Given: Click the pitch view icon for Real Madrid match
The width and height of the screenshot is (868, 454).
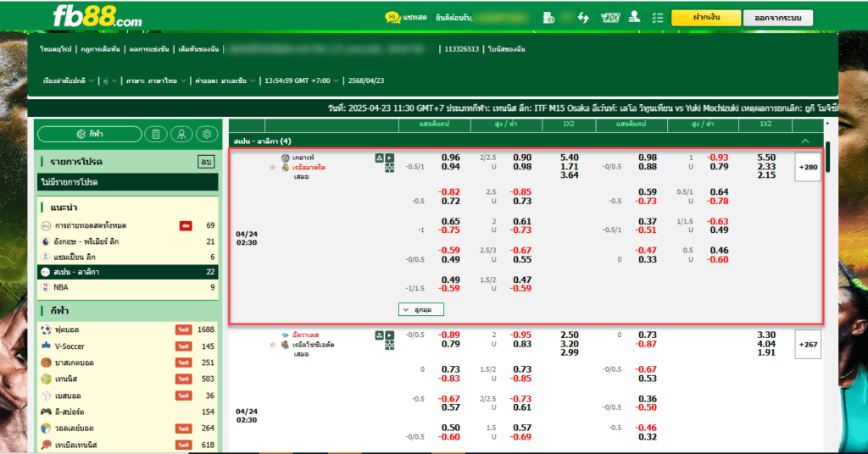Looking at the screenshot, I should (390, 168).
